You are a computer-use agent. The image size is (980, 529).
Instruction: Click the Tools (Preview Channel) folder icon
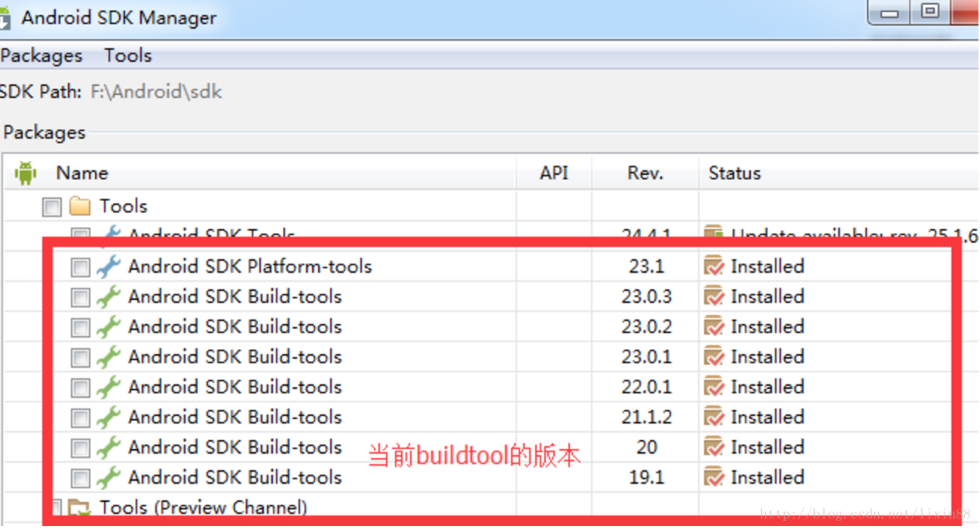coord(79,507)
